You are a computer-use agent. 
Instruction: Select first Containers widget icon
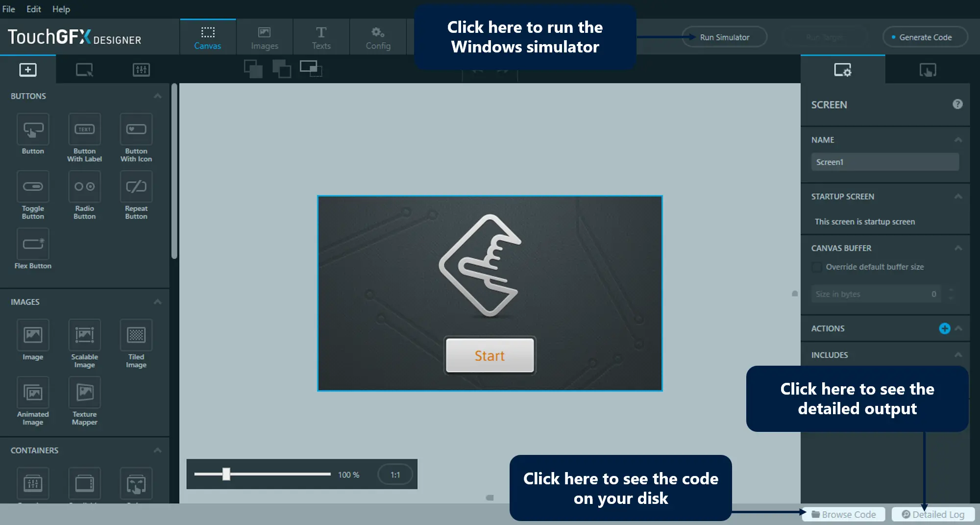pyautogui.click(x=33, y=483)
